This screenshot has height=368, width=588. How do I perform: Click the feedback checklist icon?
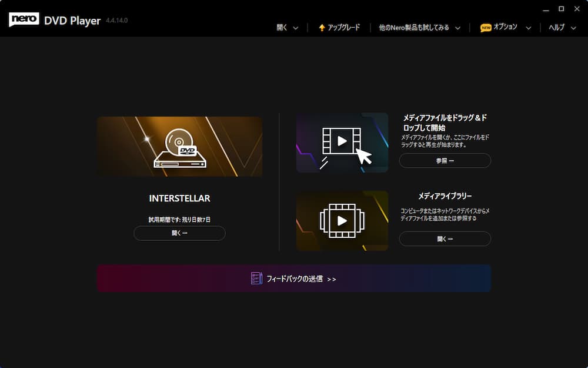(256, 279)
